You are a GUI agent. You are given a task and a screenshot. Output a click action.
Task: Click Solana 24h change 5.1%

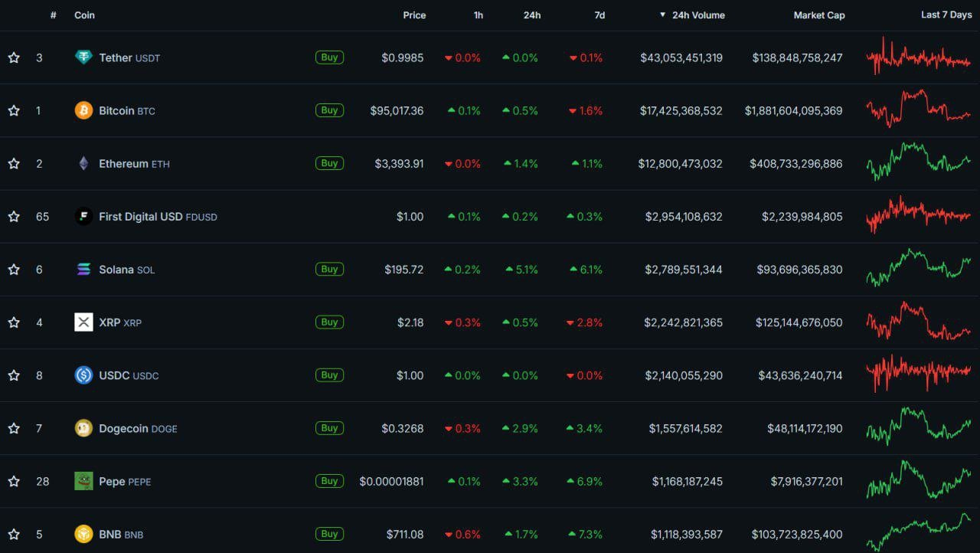coord(521,270)
